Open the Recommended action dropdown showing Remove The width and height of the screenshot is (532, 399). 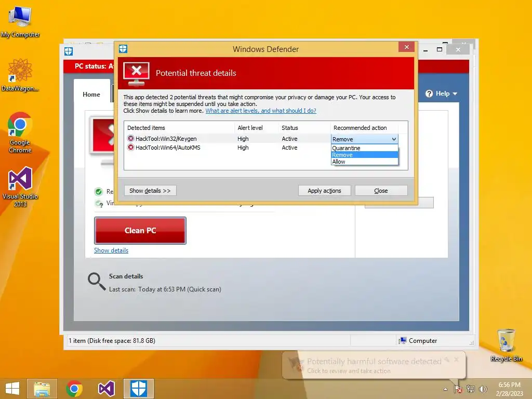point(364,139)
